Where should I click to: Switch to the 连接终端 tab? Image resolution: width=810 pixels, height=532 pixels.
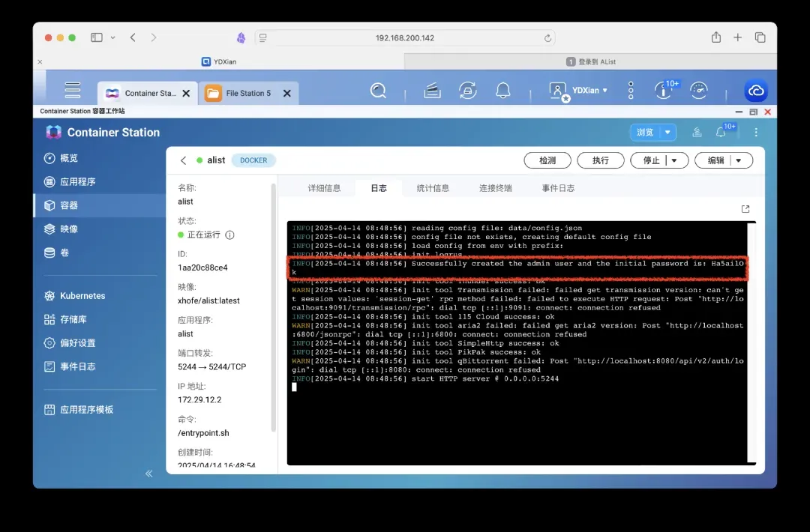point(496,188)
